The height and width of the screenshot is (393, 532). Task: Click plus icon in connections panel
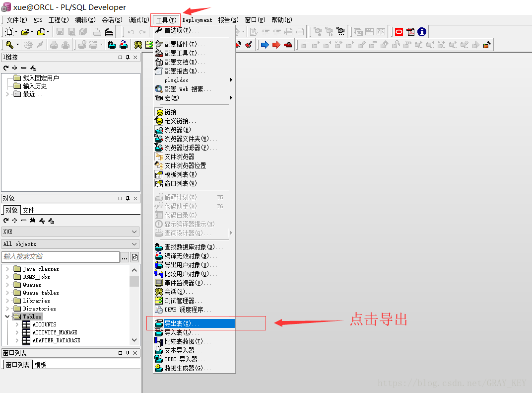[14, 68]
